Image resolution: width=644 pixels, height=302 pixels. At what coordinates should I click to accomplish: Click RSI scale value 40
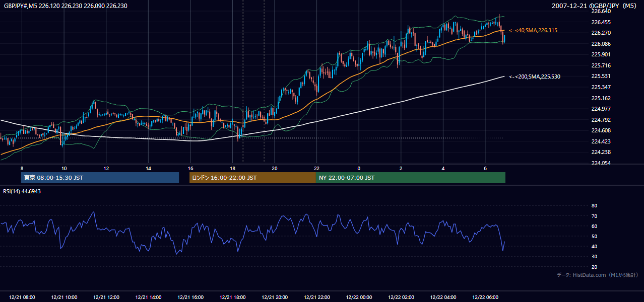(594, 246)
